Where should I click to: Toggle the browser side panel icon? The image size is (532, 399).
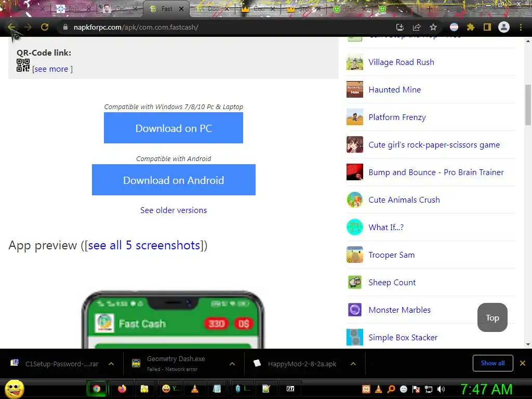[x=487, y=27]
